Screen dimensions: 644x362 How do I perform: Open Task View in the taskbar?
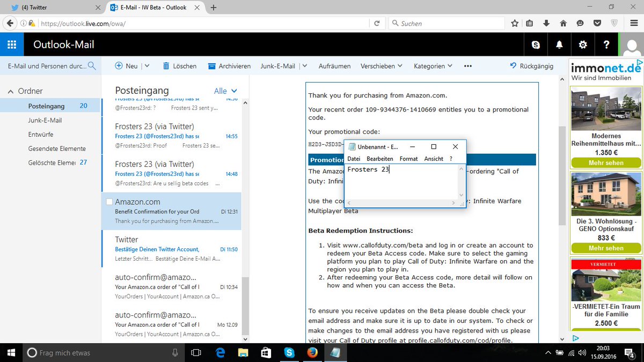click(196, 352)
